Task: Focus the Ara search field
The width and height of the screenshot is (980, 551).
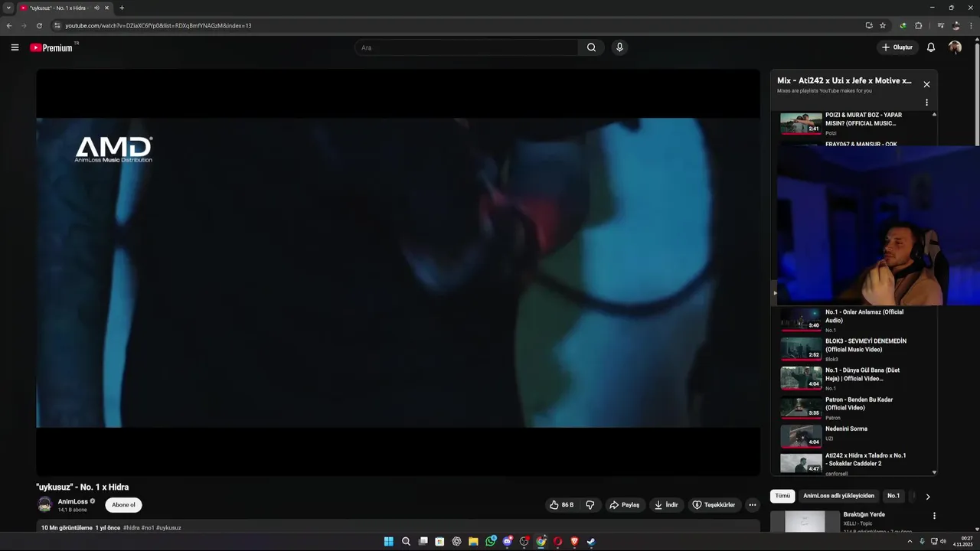Action: tap(466, 47)
